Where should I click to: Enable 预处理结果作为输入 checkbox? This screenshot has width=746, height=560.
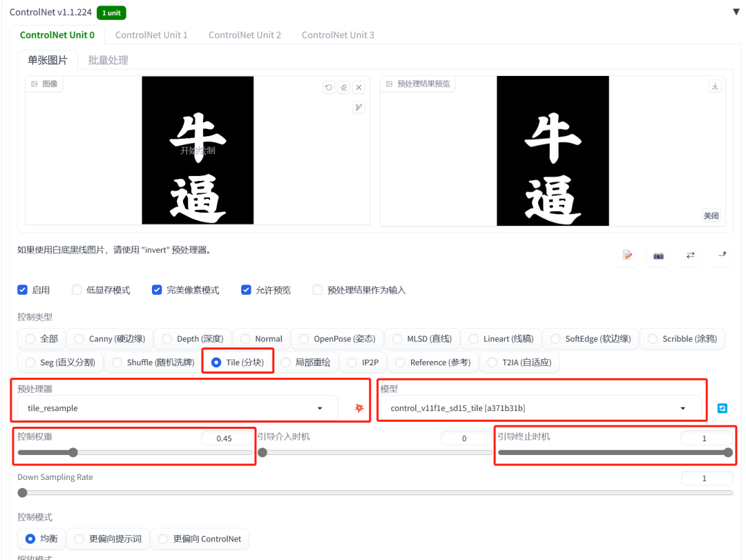(x=317, y=290)
